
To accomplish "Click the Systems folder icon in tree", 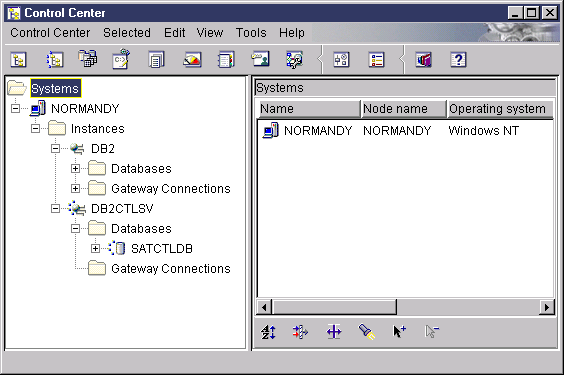I will tap(17, 88).
